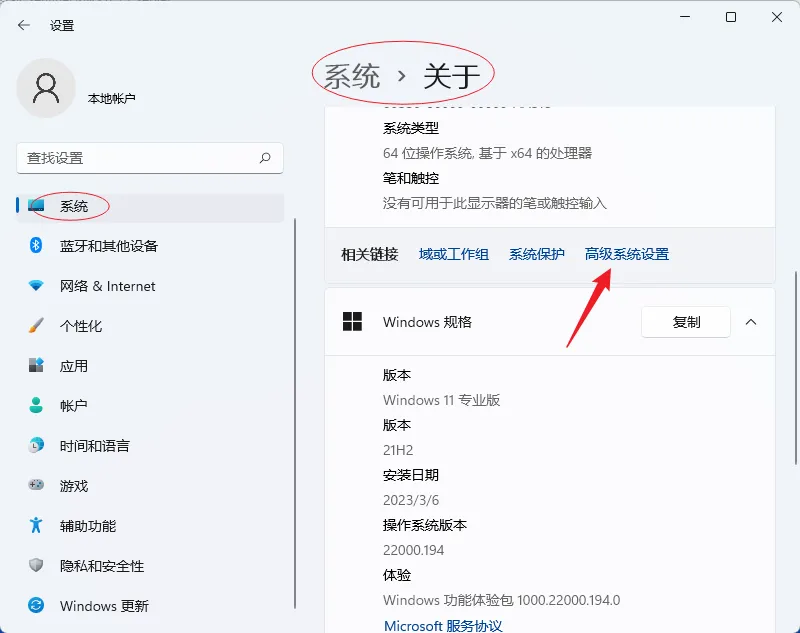This screenshot has height=633, width=800.
Task: Open the 高级系统设置 link
Action: pyautogui.click(x=627, y=254)
